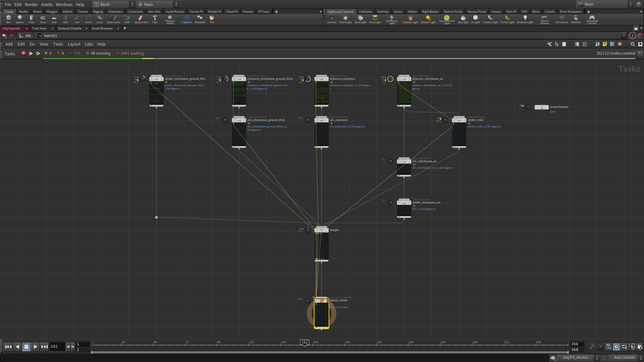Screen dimensions: 644x362
Task: Open the Main radial menu dropdown
Action: pyautogui.click(x=157, y=4)
